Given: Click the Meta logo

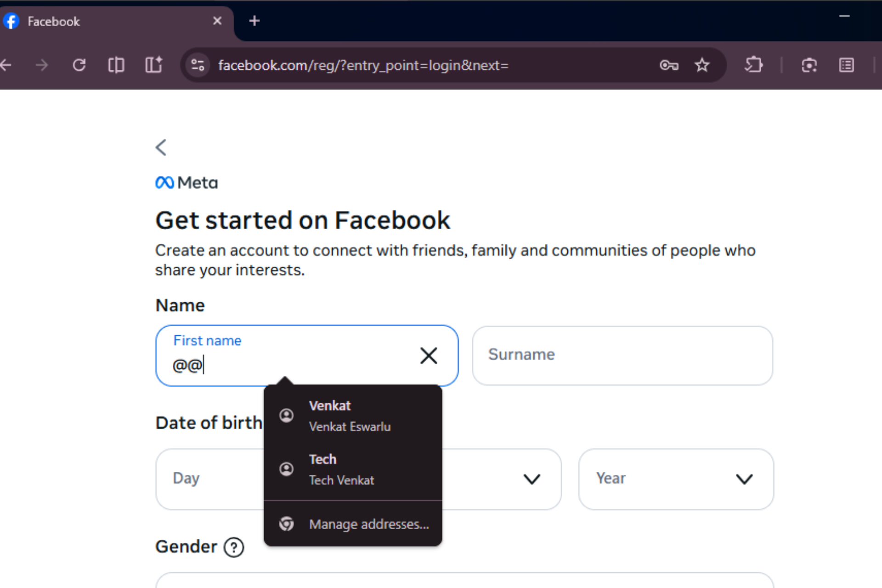Looking at the screenshot, I should pos(187,183).
